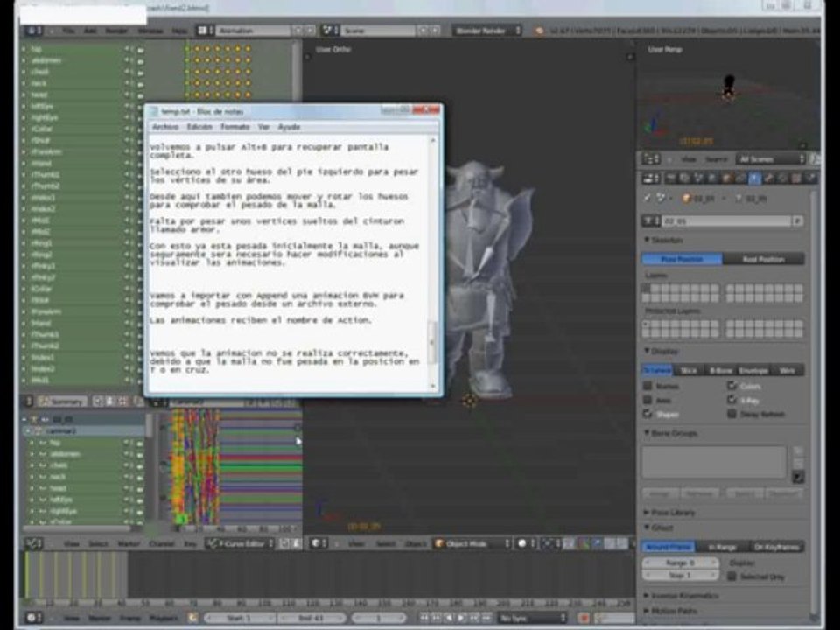Click the Blender logo icon in info bar

pyautogui.click(x=540, y=31)
